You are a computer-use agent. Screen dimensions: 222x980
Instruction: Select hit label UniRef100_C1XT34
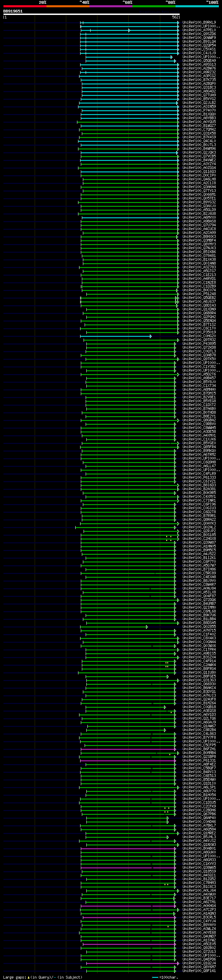point(199,386)
